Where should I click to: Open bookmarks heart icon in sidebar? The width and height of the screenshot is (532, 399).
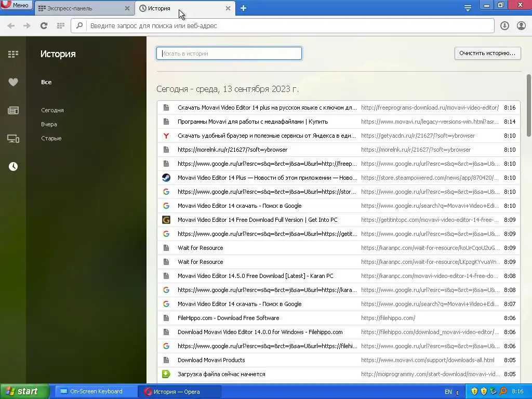13,82
